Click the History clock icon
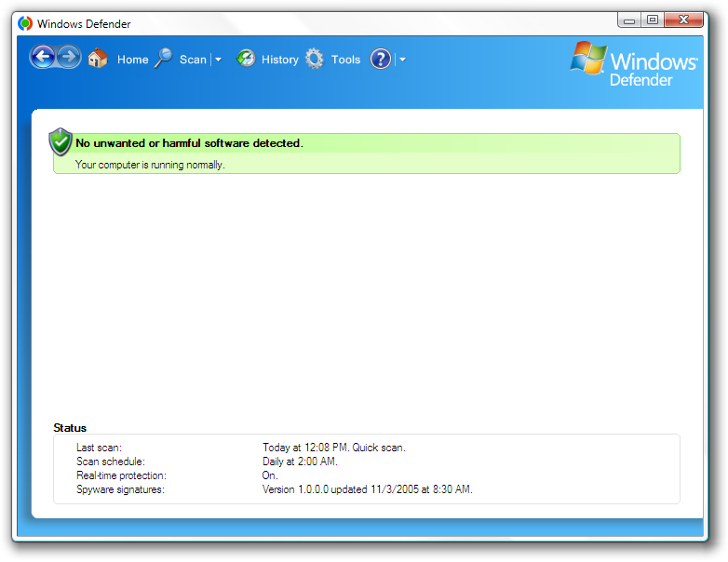728x562 pixels. coord(246,59)
